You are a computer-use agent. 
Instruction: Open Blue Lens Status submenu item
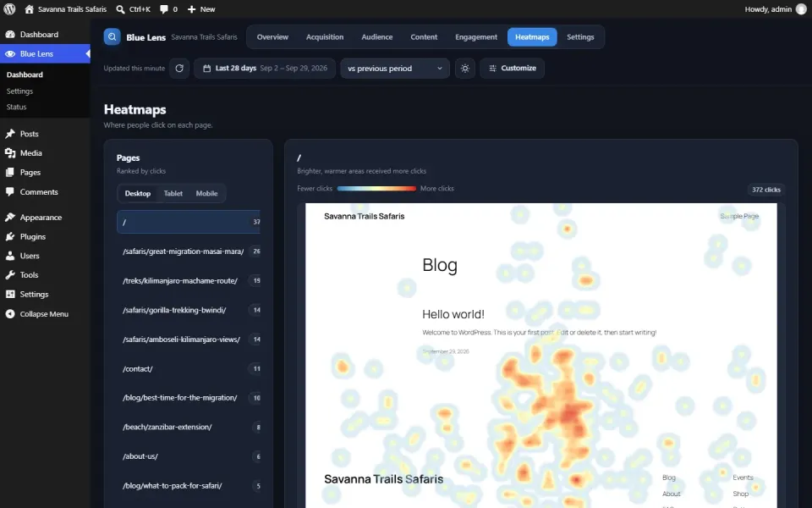pos(17,107)
